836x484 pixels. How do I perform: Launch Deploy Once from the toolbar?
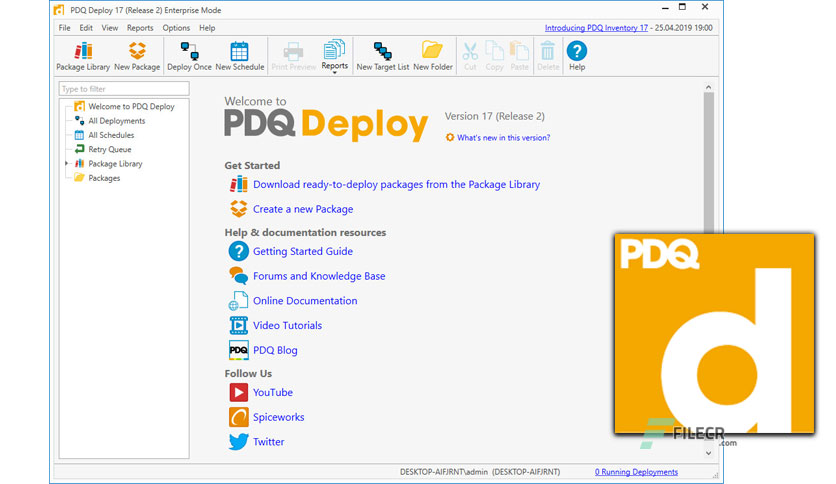(189, 56)
